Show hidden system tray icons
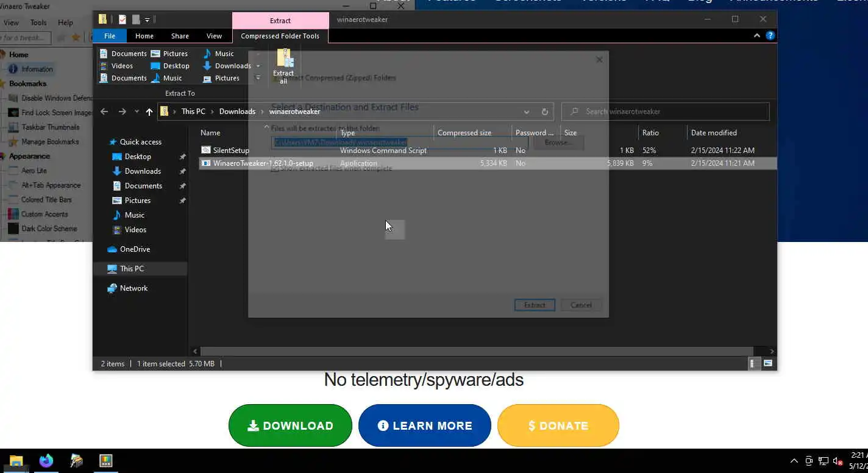This screenshot has width=868, height=473. coord(794,461)
